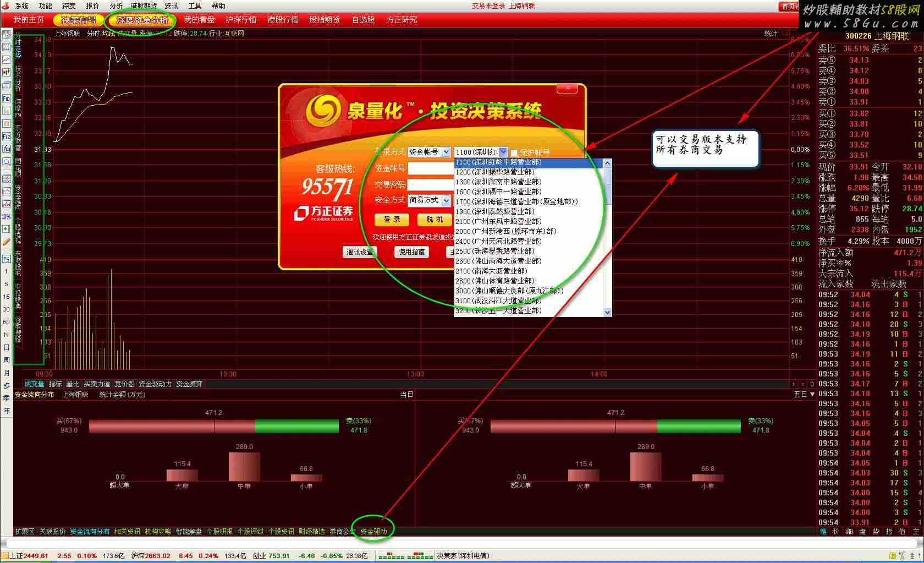
Task: Click the signal tower icon in status bar
Action: click(902, 556)
